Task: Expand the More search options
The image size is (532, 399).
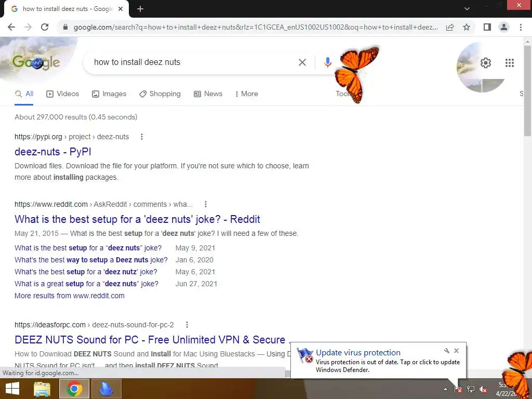Action: click(x=247, y=94)
